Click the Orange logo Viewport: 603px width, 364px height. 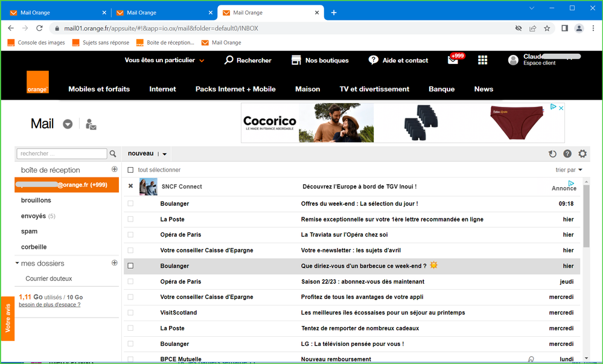coord(37,83)
